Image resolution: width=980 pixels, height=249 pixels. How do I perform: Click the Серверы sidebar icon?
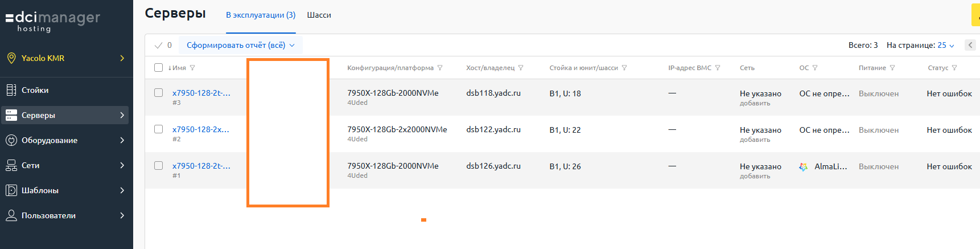pyautogui.click(x=11, y=115)
